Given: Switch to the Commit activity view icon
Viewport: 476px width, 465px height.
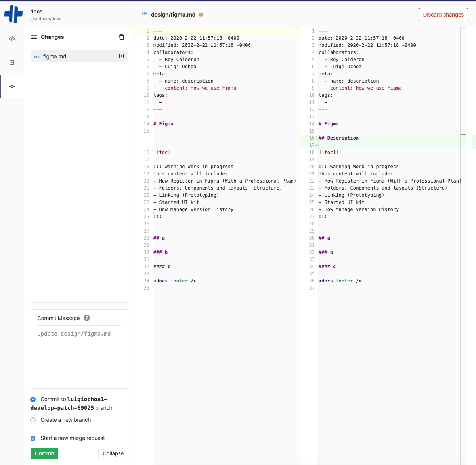Looking at the screenshot, I should click(x=12, y=86).
